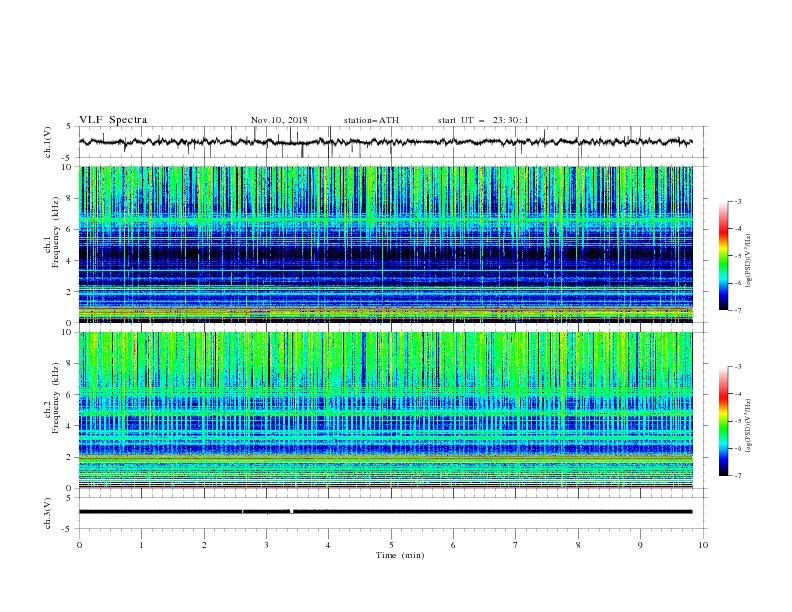
Task: Click the "Time (min)" axis title
Action: [400, 555]
